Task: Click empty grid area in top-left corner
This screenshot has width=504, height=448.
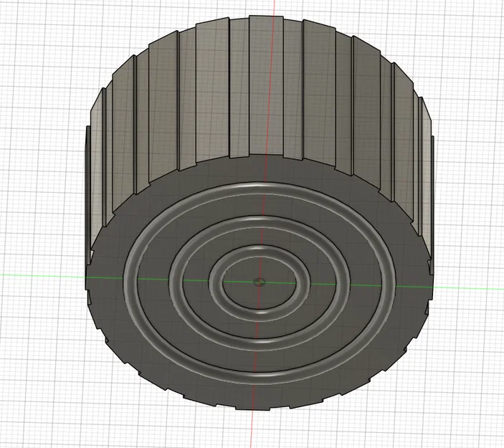Action: click(39, 39)
